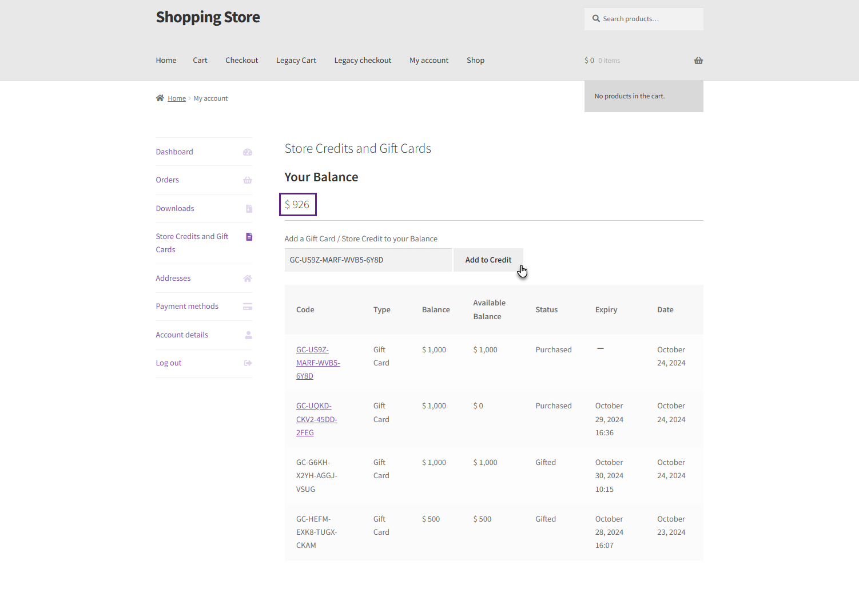This screenshot has width=859, height=616.
Task: Click expiry October 30, 2024 10:15
Action: tap(609, 476)
